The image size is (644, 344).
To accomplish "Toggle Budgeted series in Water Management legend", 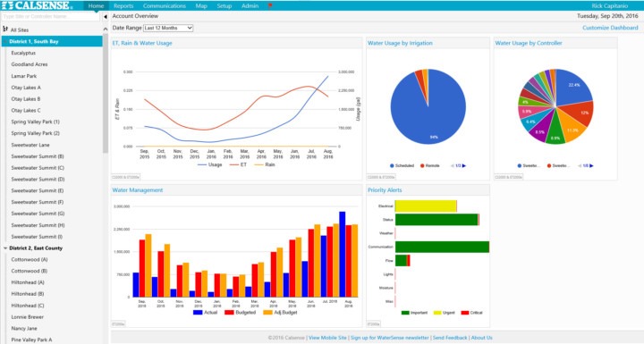I will click(x=241, y=313).
